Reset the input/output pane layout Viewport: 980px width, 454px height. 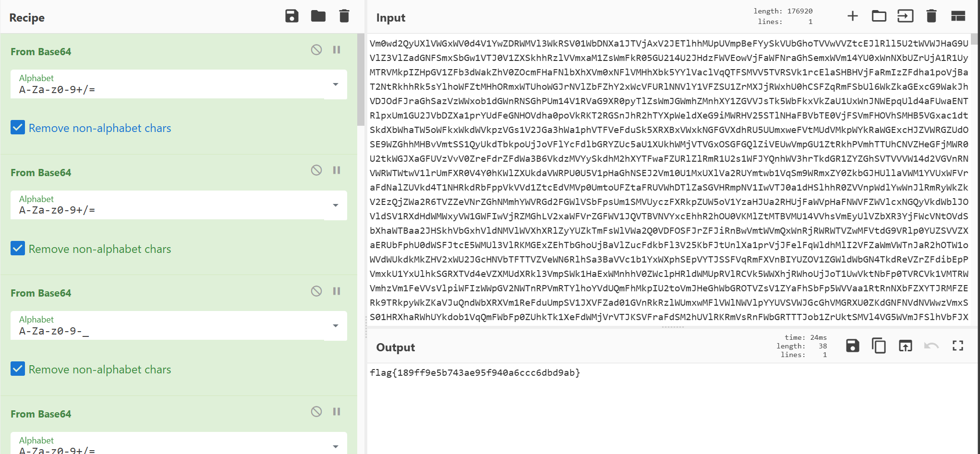click(x=958, y=16)
